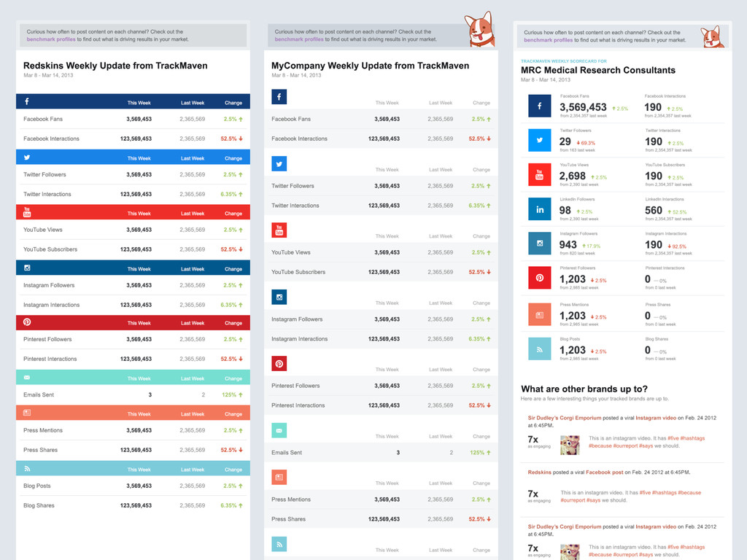747x560 pixels.
Task: Click the Press Mentions tile in MRC scorecard
Action: 539,315
